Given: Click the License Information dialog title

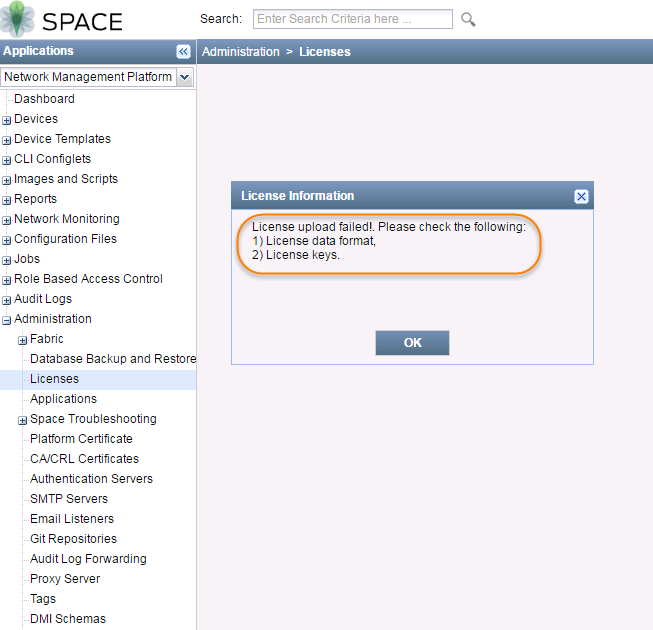Looking at the screenshot, I should [x=297, y=196].
